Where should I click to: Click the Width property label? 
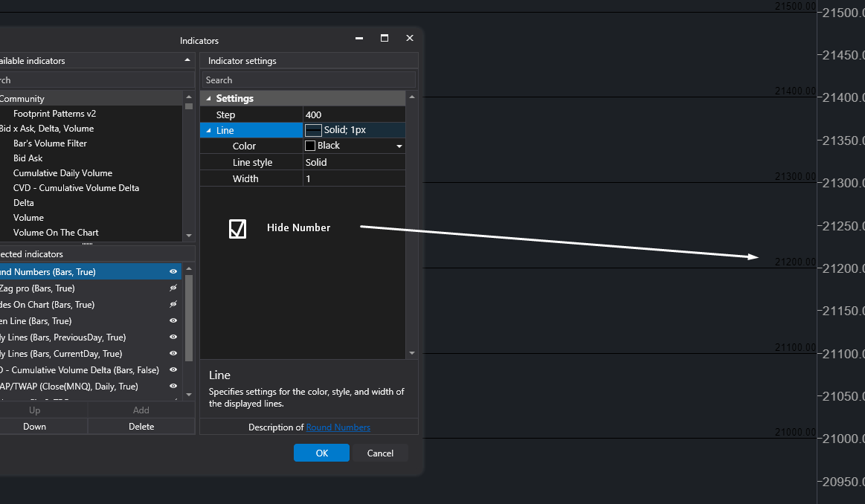click(x=245, y=178)
